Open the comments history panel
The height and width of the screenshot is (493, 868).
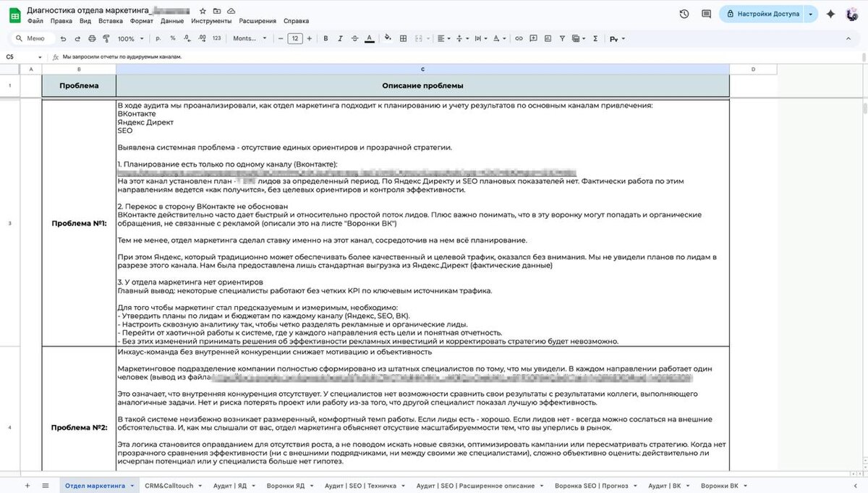tap(706, 14)
